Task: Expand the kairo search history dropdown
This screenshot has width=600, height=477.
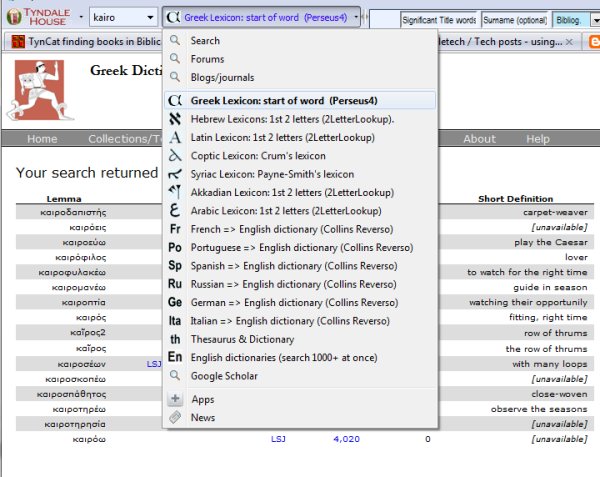Action: pos(150,18)
